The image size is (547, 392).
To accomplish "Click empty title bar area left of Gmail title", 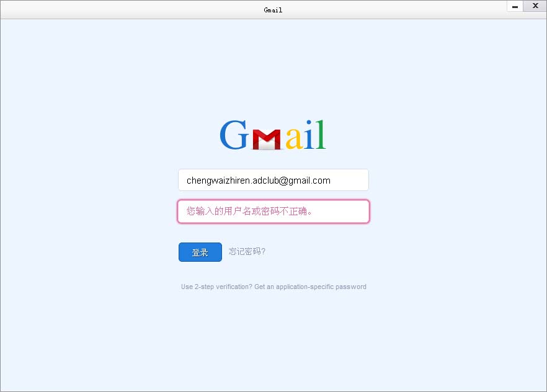I will tap(133, 10).
